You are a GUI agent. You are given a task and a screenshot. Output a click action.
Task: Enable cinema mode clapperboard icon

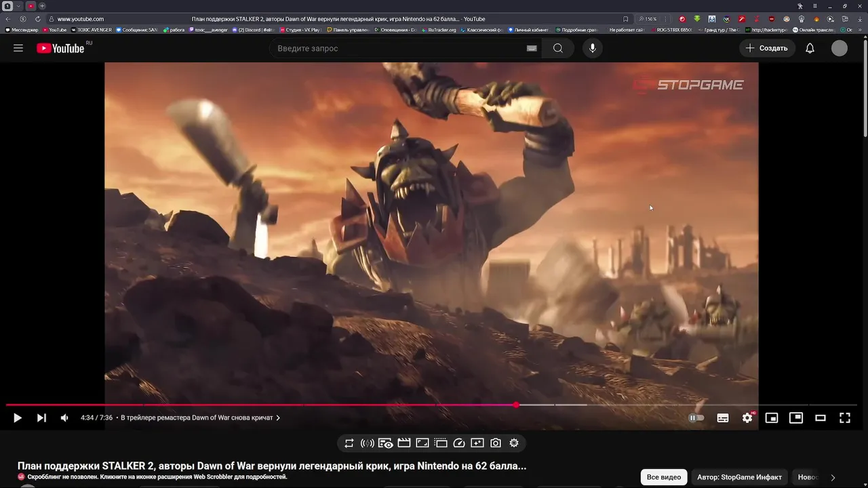[x=404, y=443]
